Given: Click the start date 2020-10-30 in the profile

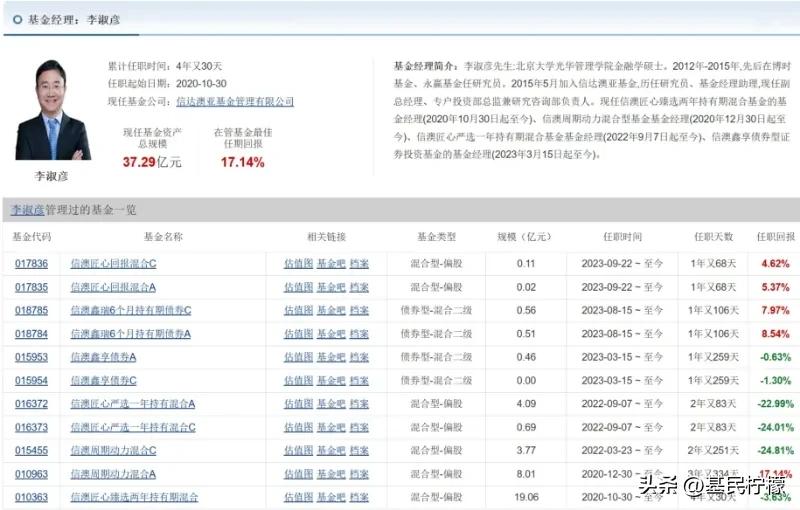Looking at the screenshot, I should click(201, 84).
